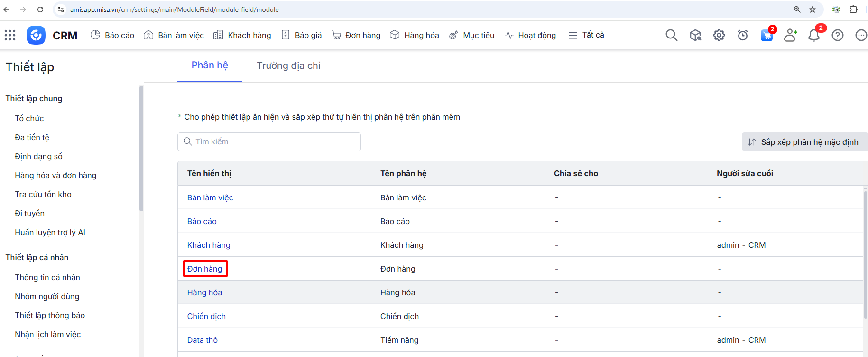This screenshot has width=868, height=357.
Task: Open the shopping cart icon
Action: tap(766, 36)
